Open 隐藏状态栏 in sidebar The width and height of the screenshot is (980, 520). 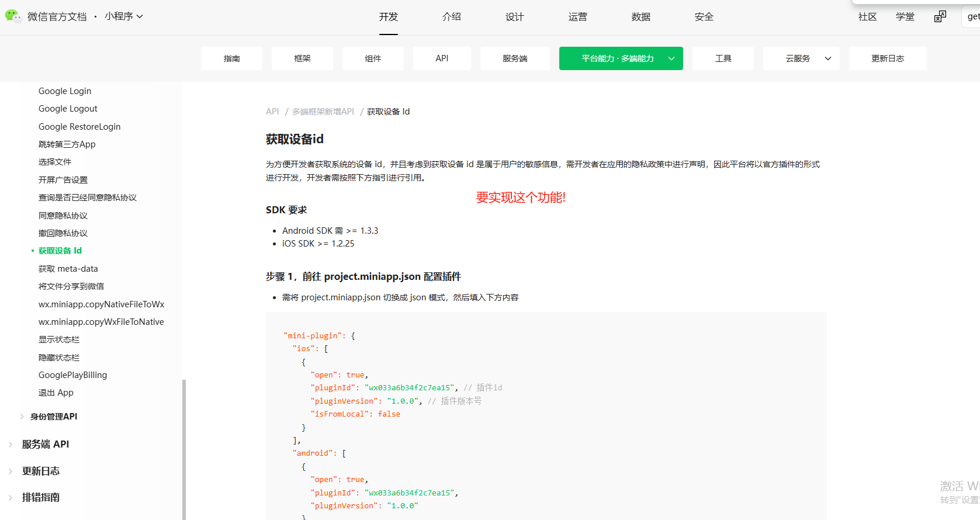[x=59, y=358]
